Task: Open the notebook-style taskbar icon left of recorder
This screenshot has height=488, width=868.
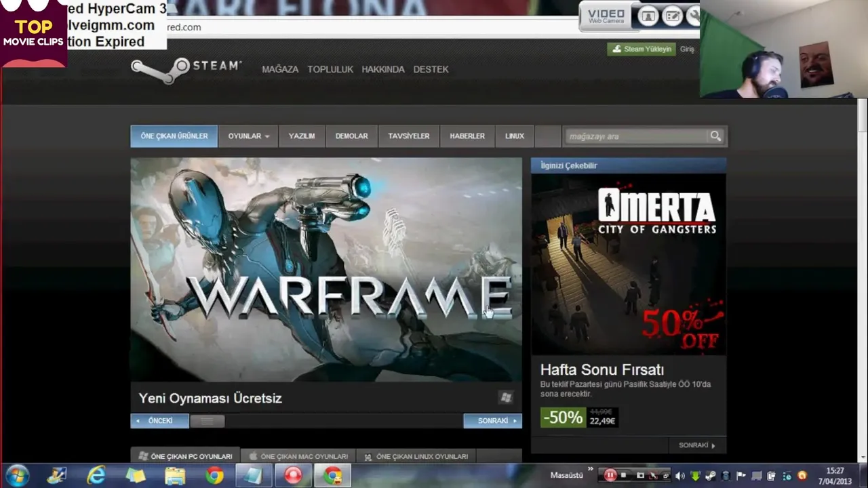Action: click(254, 476)
